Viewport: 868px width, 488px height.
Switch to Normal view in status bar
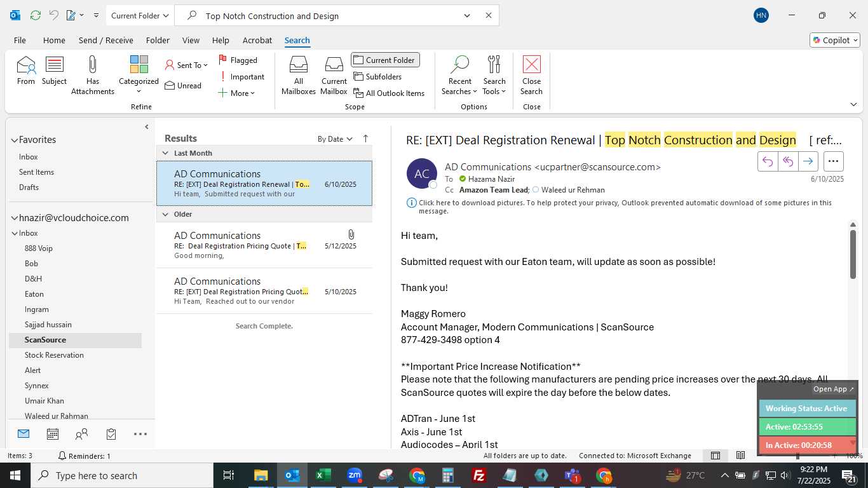click(x=715, y=456)
